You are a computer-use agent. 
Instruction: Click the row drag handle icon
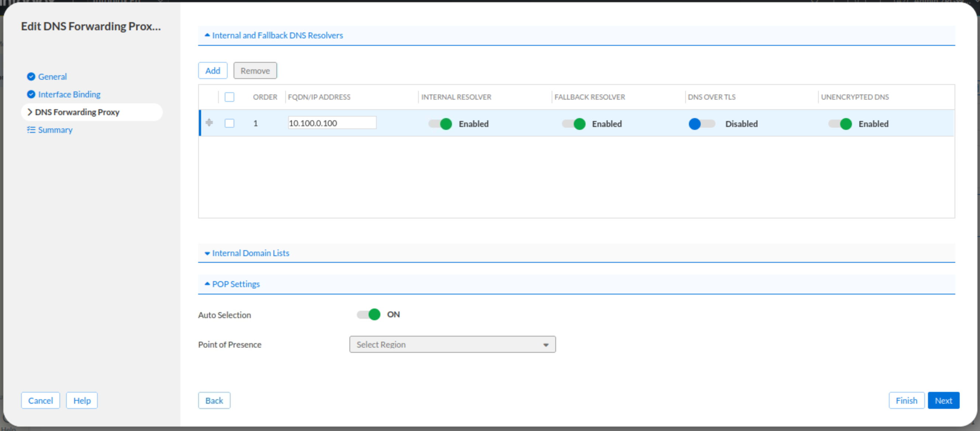(209, 123)
